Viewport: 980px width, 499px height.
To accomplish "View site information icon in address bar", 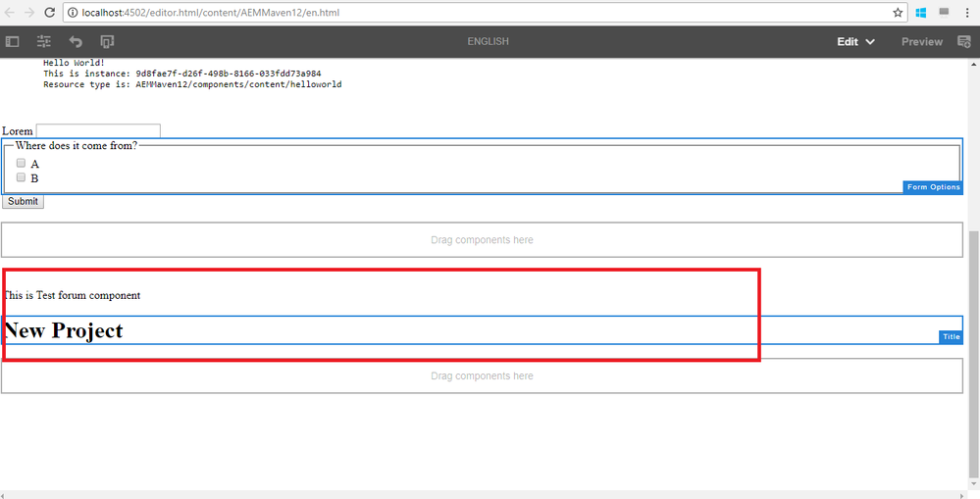I will 73,13.
